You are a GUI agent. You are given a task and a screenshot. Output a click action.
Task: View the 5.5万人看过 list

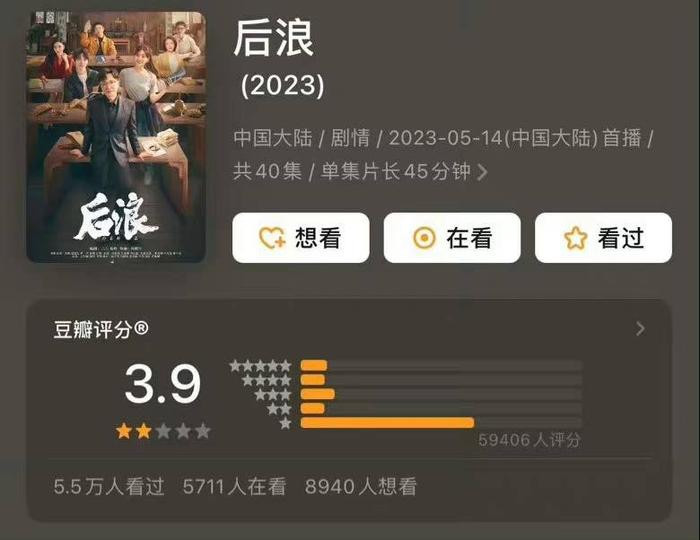click(x=108, y=486)
